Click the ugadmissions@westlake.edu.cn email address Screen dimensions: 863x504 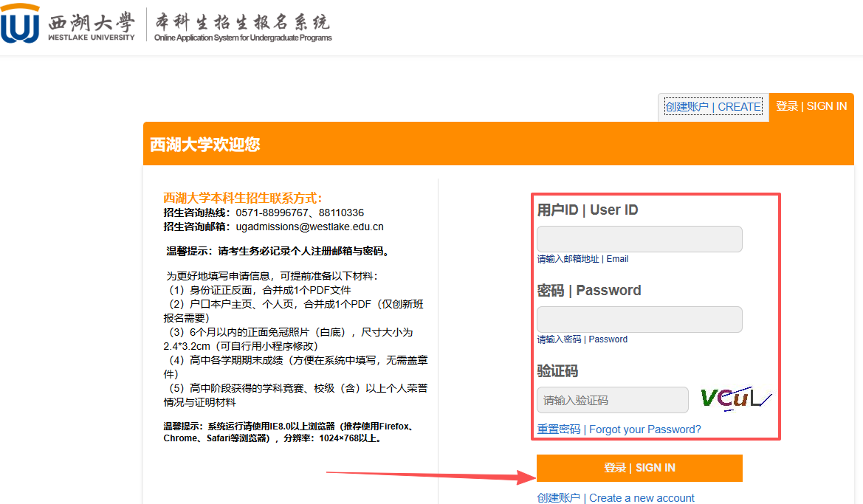click(x=309, y=227)
